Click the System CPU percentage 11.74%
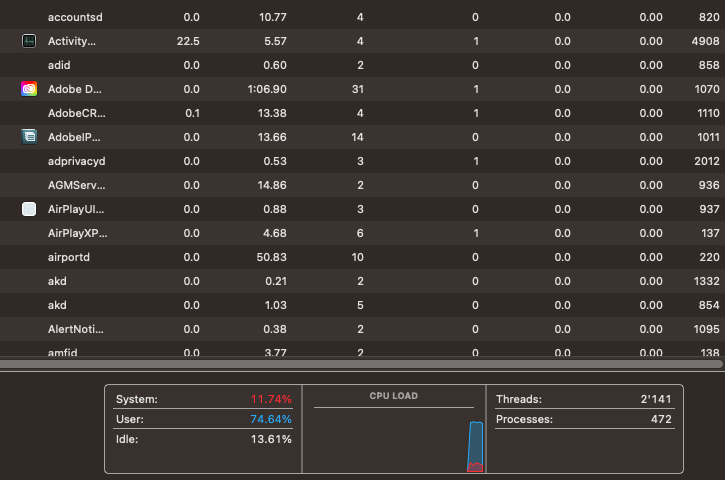This screenshot has width=725, height=480. pyautogui.click(x=271, y=399)
